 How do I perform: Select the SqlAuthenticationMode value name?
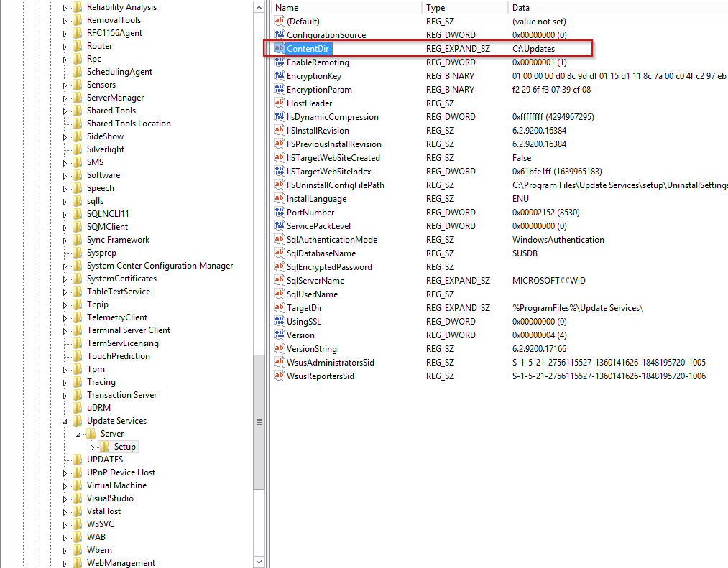coord(332,239)
